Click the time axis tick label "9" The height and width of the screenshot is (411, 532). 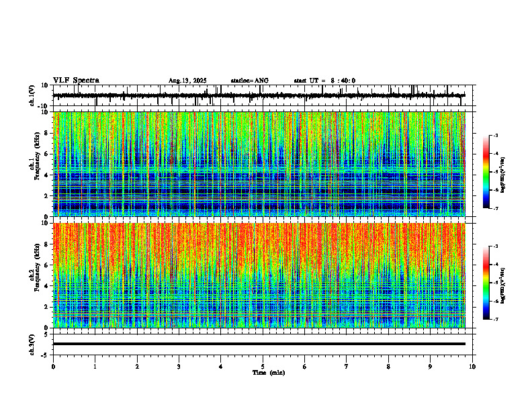pyautogui.click(x=430, y=367)
